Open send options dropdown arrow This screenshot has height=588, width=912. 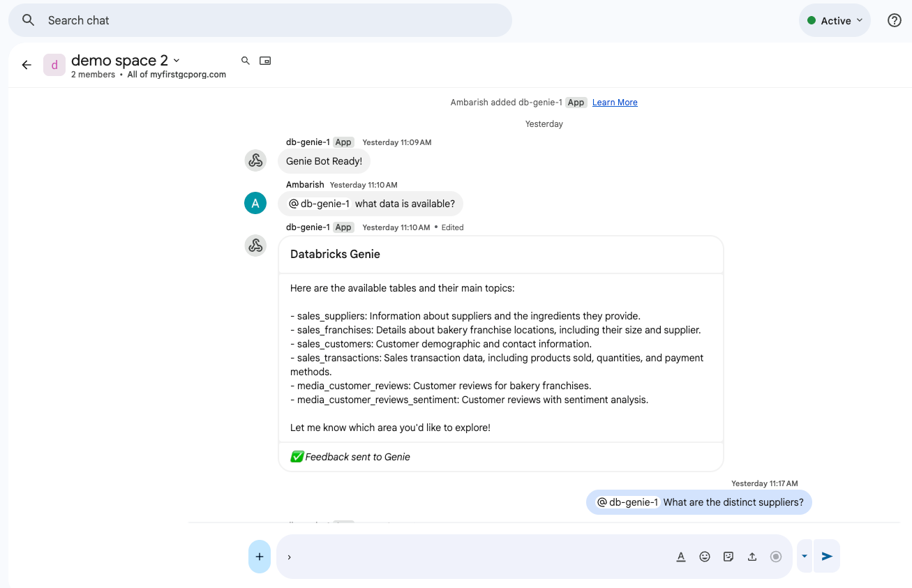click(x=805, y=556)
